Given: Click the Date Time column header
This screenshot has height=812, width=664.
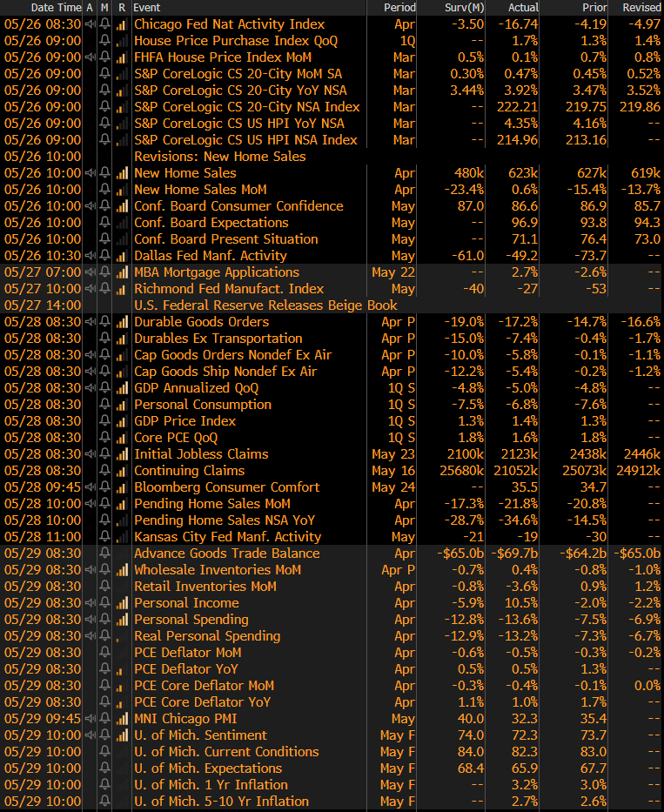Looking at the screenshot, I should (56, 8).
